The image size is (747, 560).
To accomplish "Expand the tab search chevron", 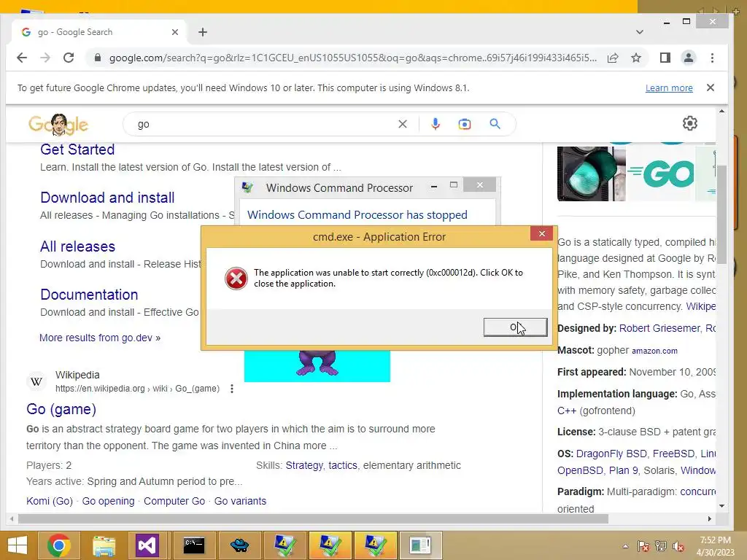I will [x=639, y=32].
